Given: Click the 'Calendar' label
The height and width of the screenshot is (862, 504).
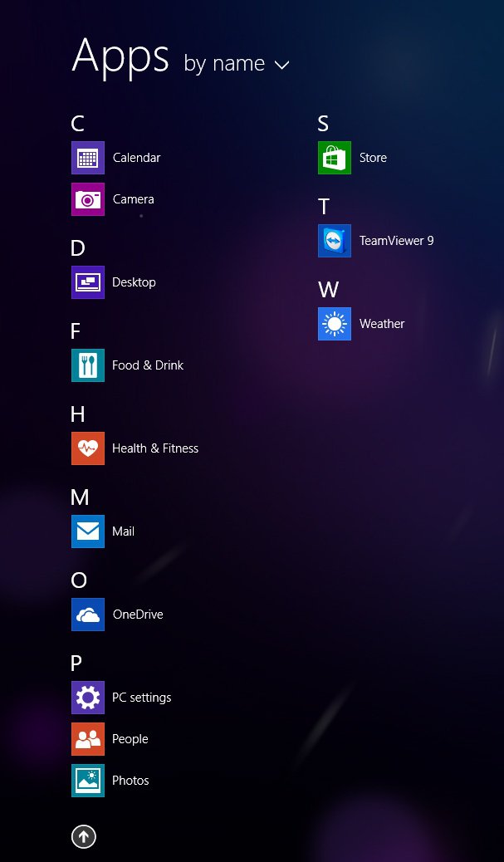Looking at the screenshot, I should (136, 158).
